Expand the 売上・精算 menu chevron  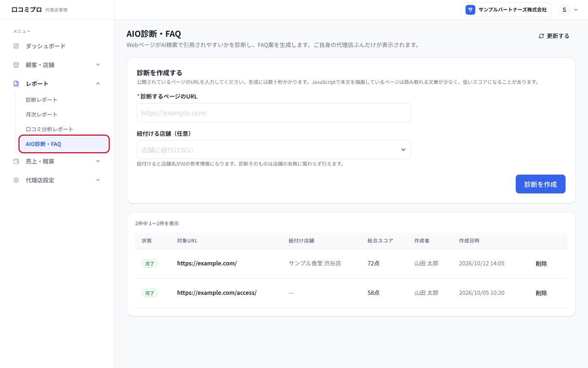(x=98, y=161)
